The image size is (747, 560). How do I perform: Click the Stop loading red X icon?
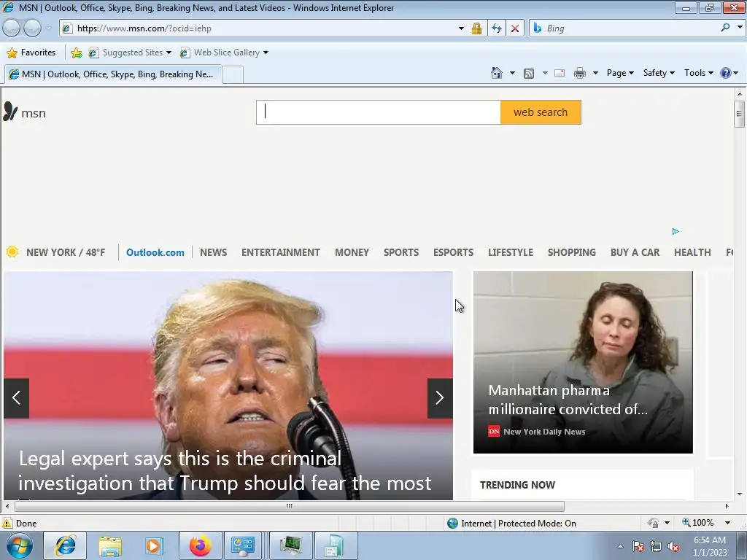tap(515, 28)
